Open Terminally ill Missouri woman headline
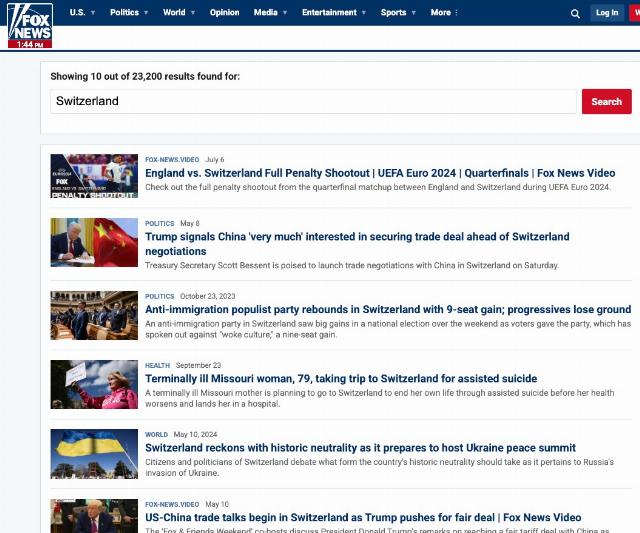The image size is (640, 533). [341, 378]
